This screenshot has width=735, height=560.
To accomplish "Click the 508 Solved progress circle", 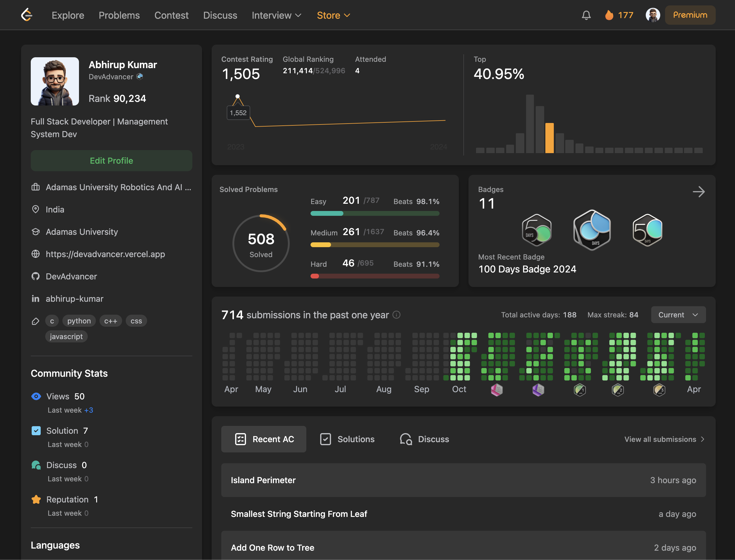I will click(x=261, y=243).
